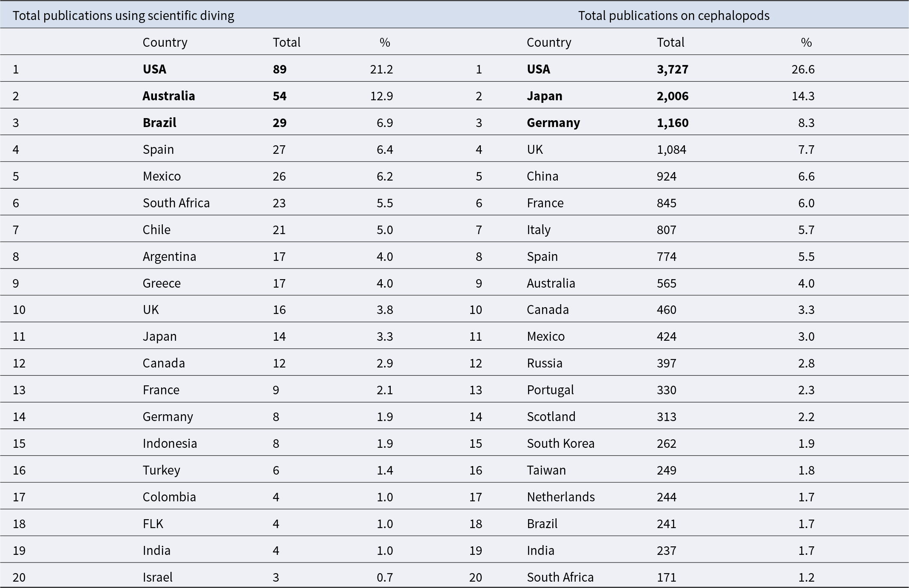Click the Indonesia country cell

pos(170,444)
